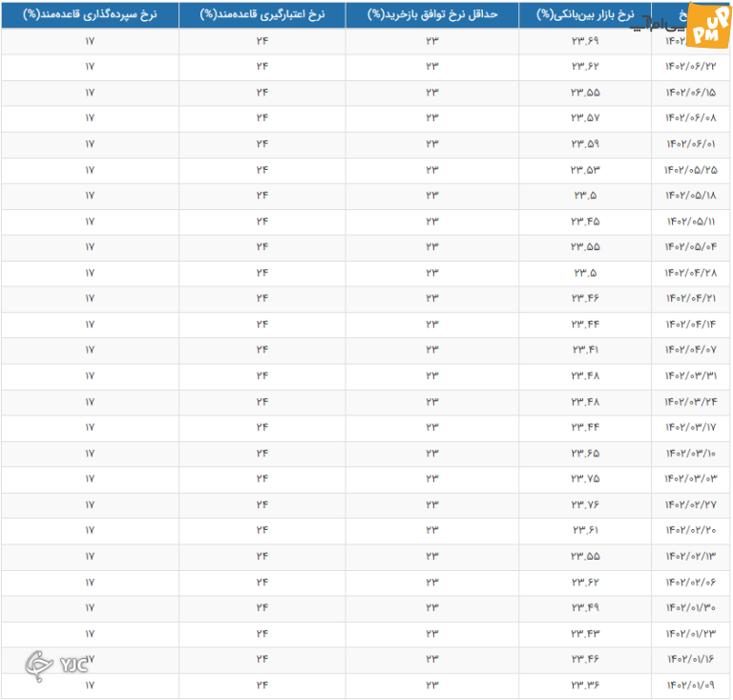The image size is (733, 700).
Task: Click the interbank rate value ۲۳.۳۶
Action: (585, 686)
